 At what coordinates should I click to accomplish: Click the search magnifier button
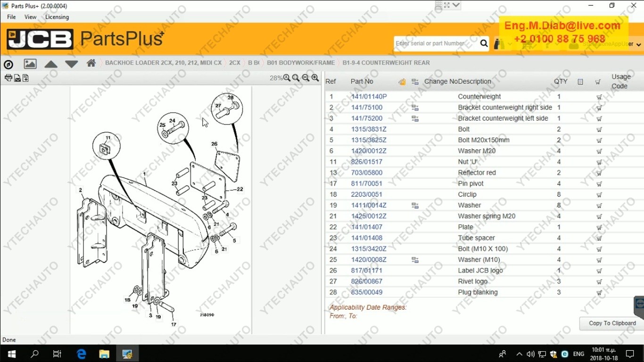pyautogui.click(x=484, y=43)
